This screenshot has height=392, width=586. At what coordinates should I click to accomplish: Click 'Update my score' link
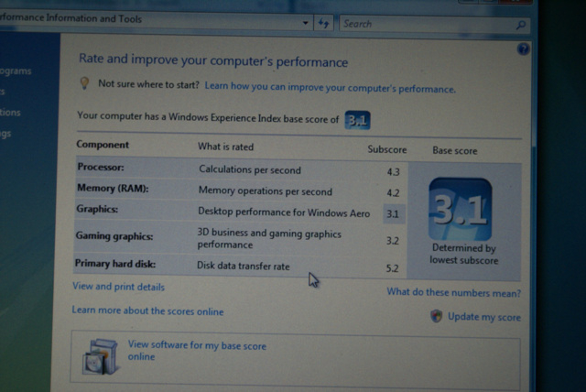pos(484,317)
